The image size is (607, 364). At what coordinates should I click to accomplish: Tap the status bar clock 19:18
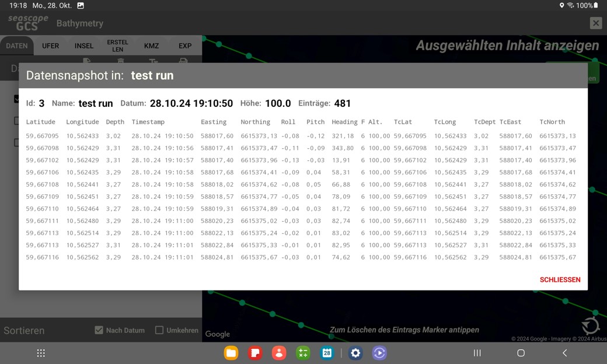pos(18,5)
